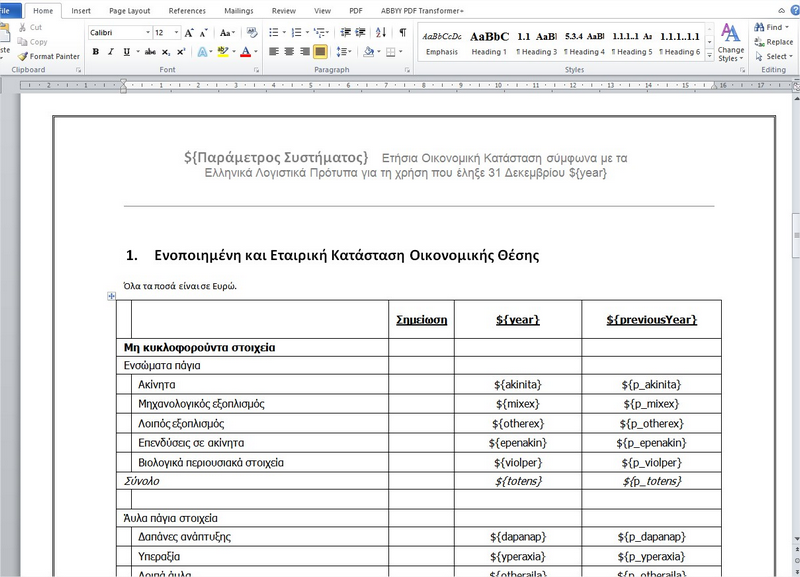Minimize the ribbon with the caret
The width and height of the screenshot is (800, 577).
pos(782,10)
